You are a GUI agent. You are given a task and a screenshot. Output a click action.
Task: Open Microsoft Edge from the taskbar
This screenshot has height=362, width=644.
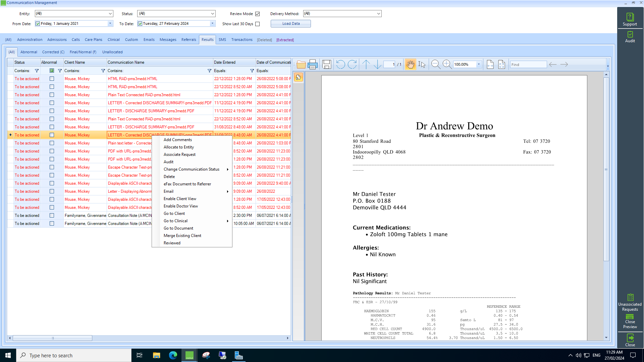[x=173, y=355]
